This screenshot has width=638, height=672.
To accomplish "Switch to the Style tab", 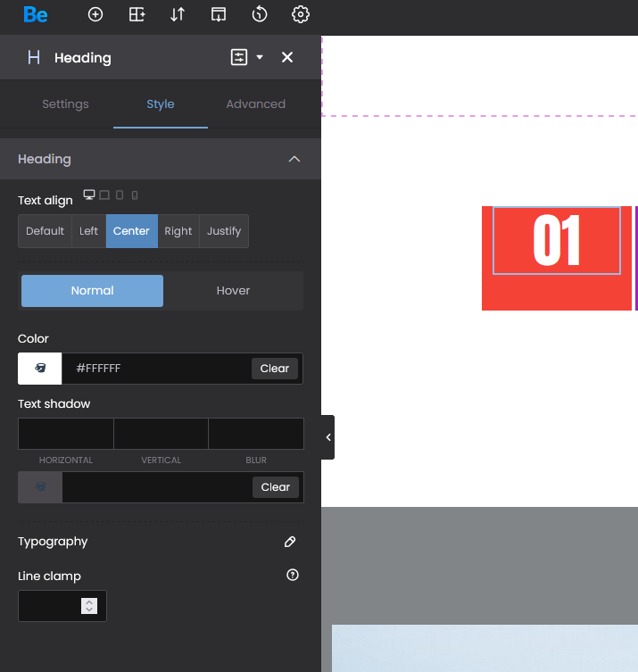I will click(x=161, y=104).
